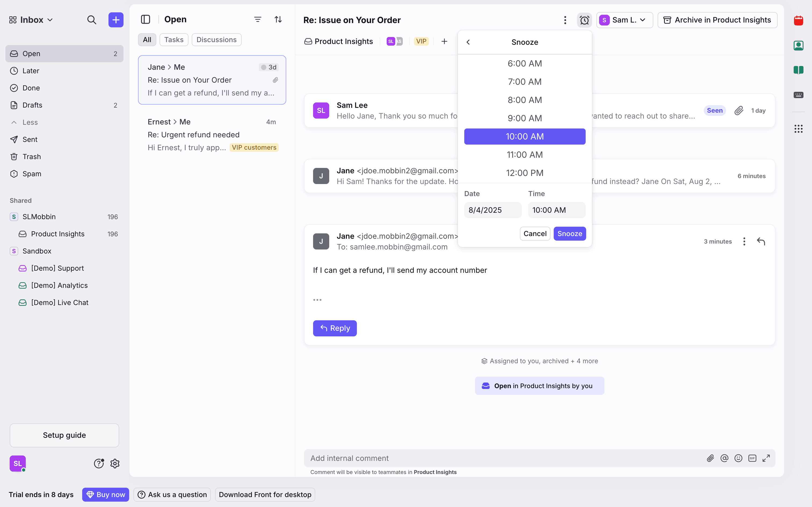This screenshot has width=812, height=507.
Task: Open the Sam L. assignee dropdown
Action: [x=624, y=20]
